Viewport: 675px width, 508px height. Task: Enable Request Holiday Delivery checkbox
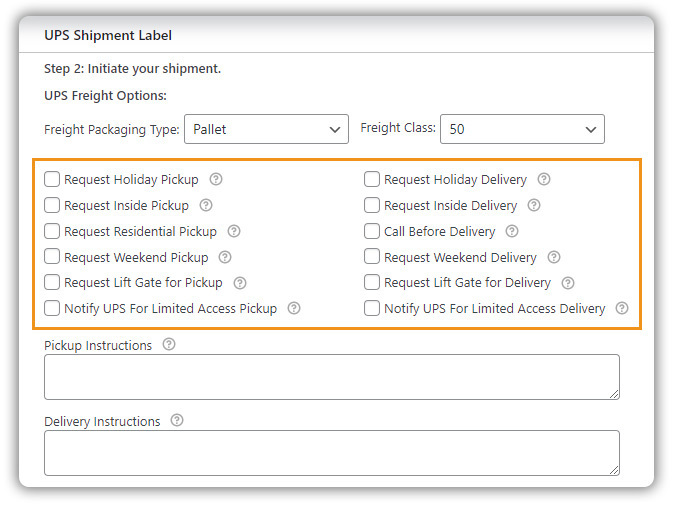372,179
